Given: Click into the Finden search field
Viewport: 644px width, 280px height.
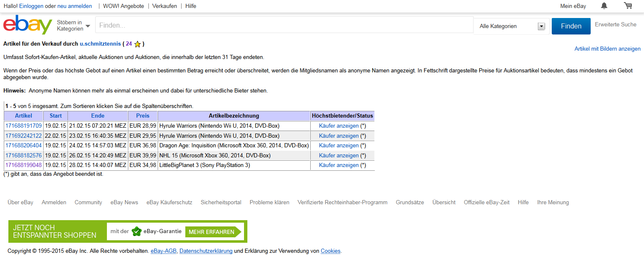Looking at the screenshot, I should tap(284, 25).
